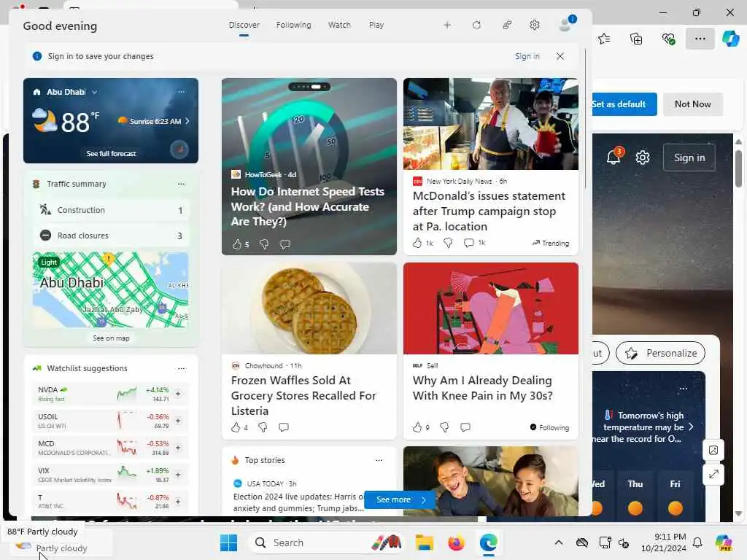Switch to the Play tab

click(x=376, y=26)
